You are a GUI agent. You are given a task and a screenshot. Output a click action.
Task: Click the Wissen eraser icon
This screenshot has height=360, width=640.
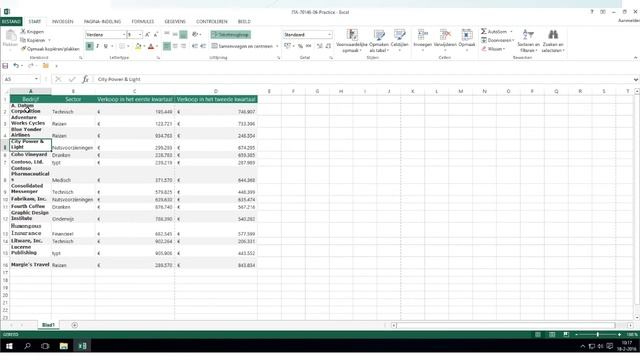(484, 49)
